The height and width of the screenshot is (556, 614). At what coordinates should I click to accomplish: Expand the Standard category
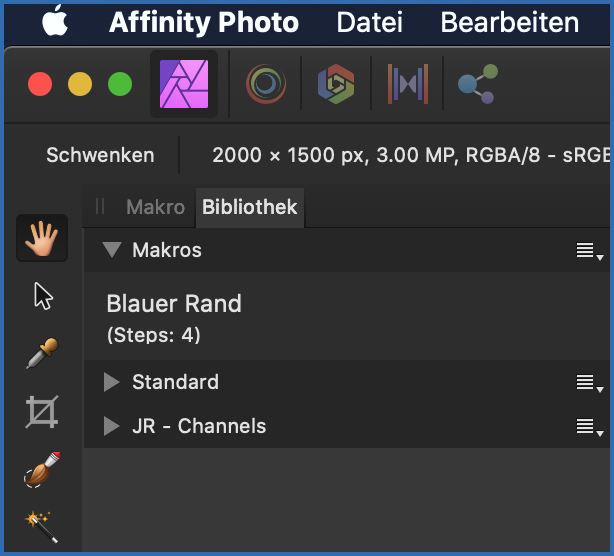111,382
